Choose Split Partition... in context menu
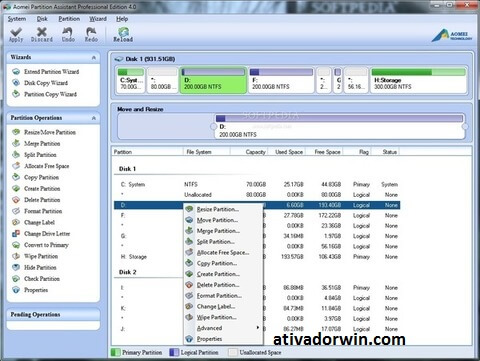The image size is (480, 361). tap(223, 242)
